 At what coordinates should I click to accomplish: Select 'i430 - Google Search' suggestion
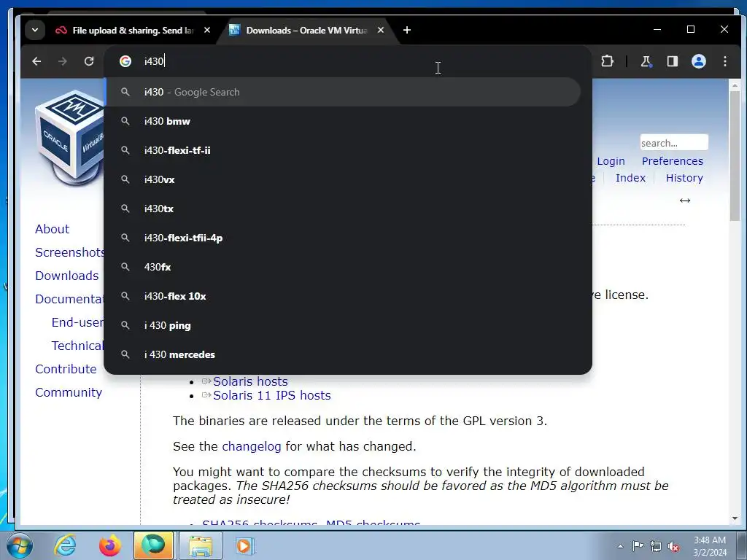click(x=343, y=92)
